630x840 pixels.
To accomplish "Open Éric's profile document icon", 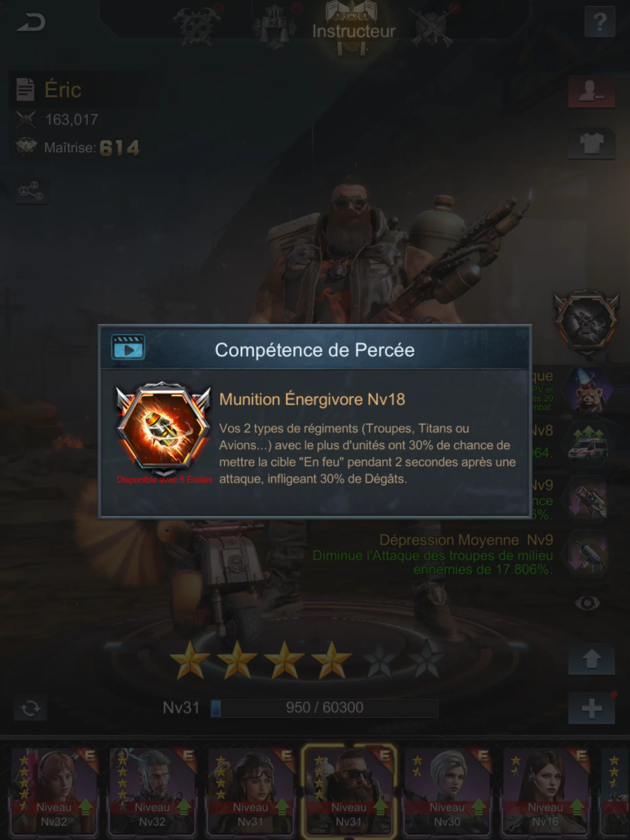I will 26,90.
